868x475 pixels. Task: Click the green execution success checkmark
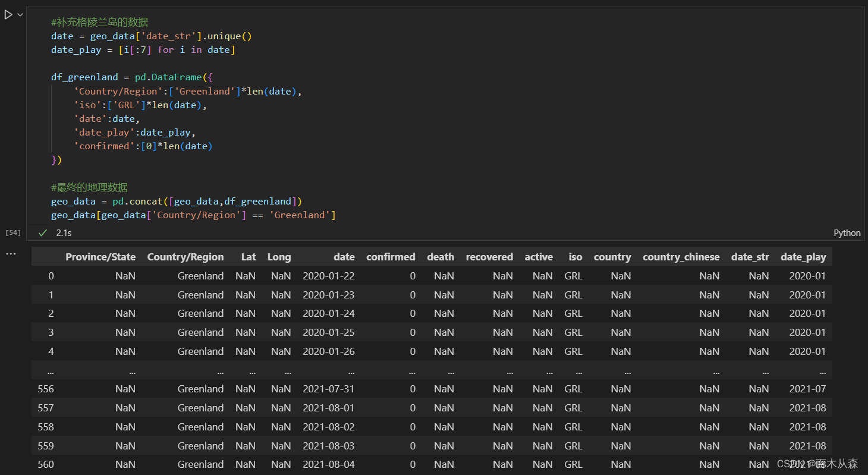tap(42, 233)
